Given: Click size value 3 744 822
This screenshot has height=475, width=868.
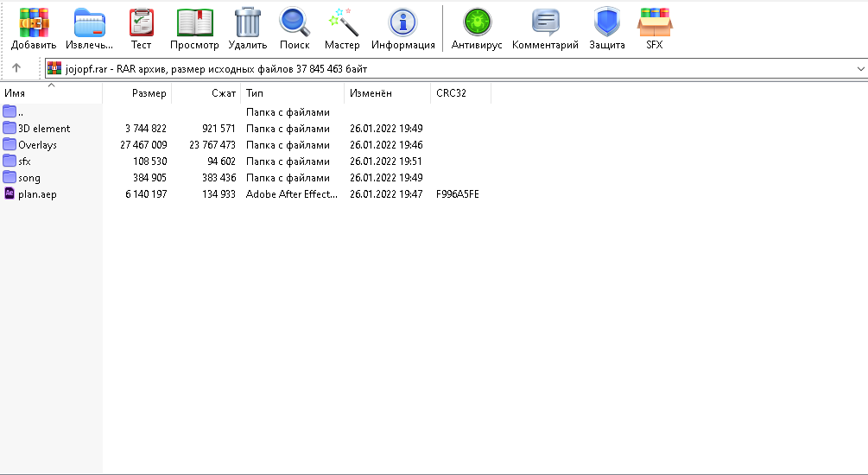Looking at the screenshot, I should (146, 129).
